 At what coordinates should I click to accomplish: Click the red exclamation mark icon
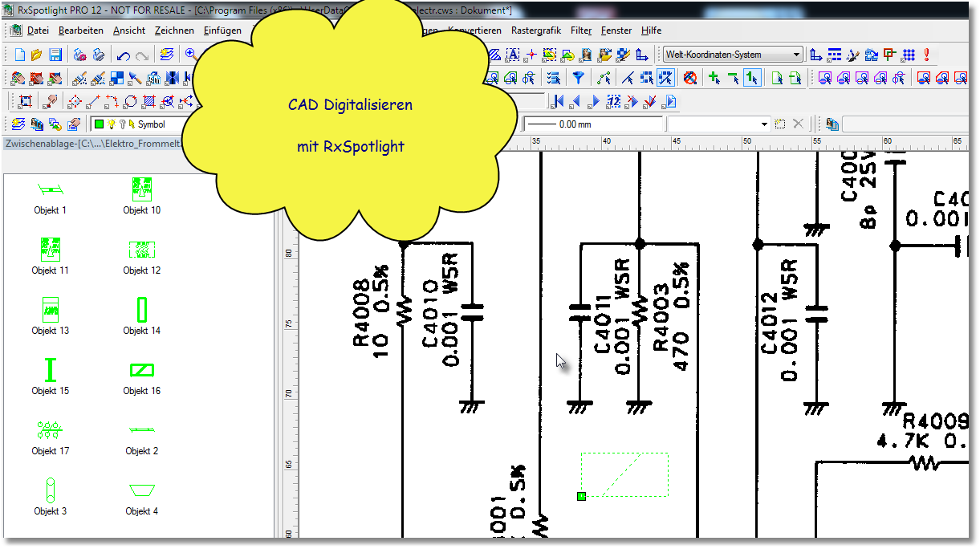pyautogui.click(x=926, y=55)
